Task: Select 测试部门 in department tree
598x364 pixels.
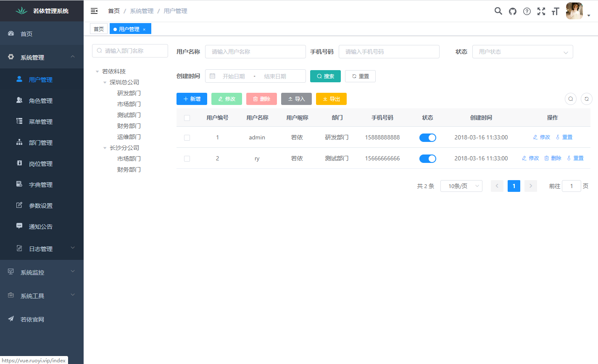Action: pyautogui.click(x=129, y=115)
